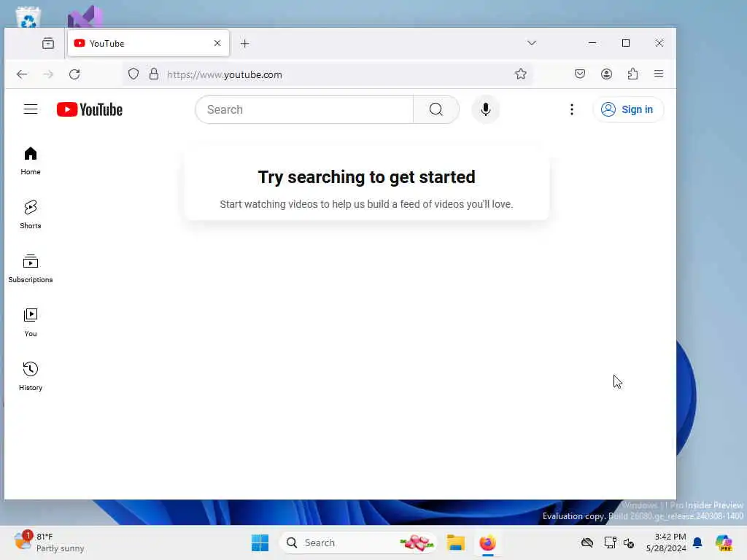Expand the list all tabs chevron

tap(532, 43)
